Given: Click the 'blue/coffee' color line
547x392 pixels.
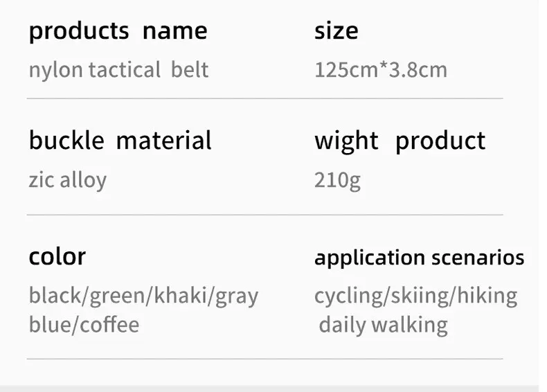Looking at the screenshot, I should pos(84,324).
